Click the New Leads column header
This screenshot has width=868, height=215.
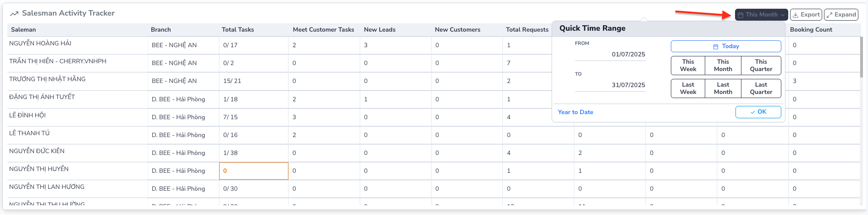coord(380,30)
